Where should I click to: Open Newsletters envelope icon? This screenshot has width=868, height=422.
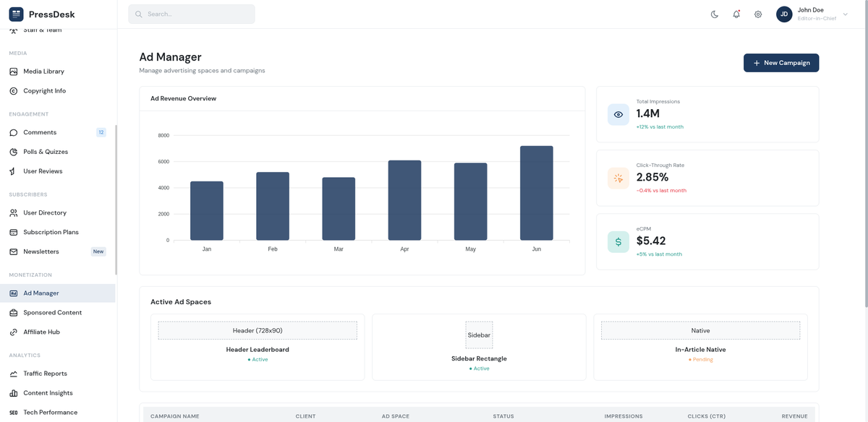pyautogui.click(x=14, y=251)
